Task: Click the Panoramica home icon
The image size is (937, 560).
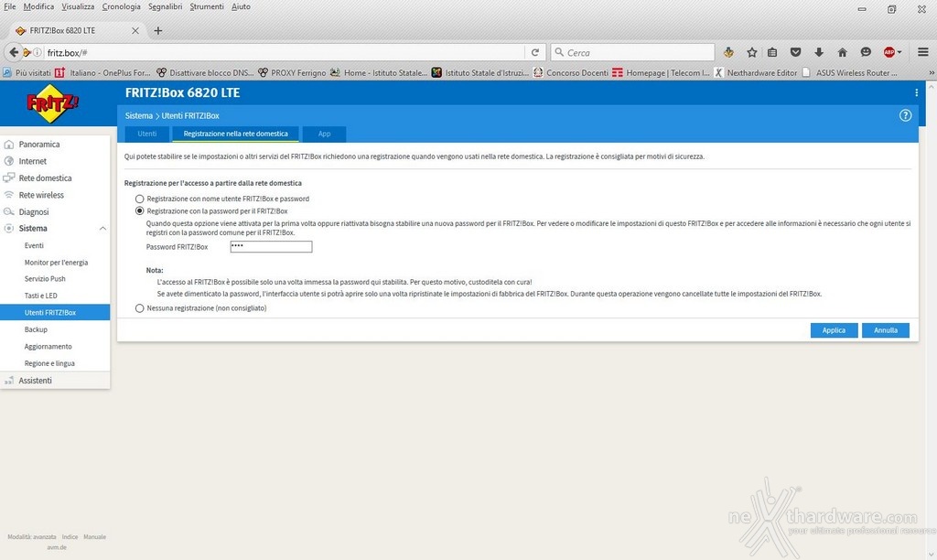Action: pos(9,144)
